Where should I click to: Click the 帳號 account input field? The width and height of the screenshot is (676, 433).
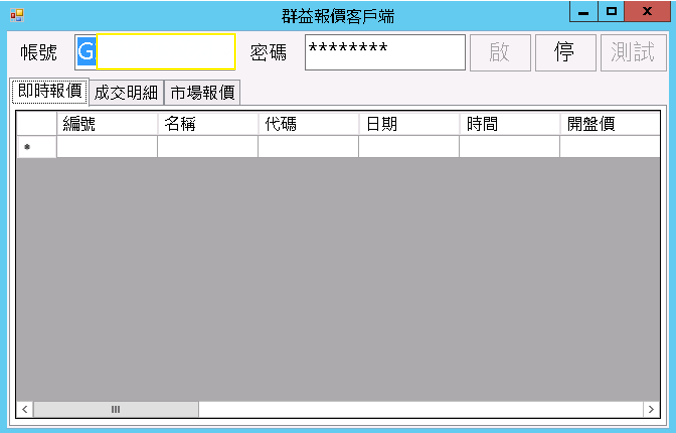tap(155, 52)
